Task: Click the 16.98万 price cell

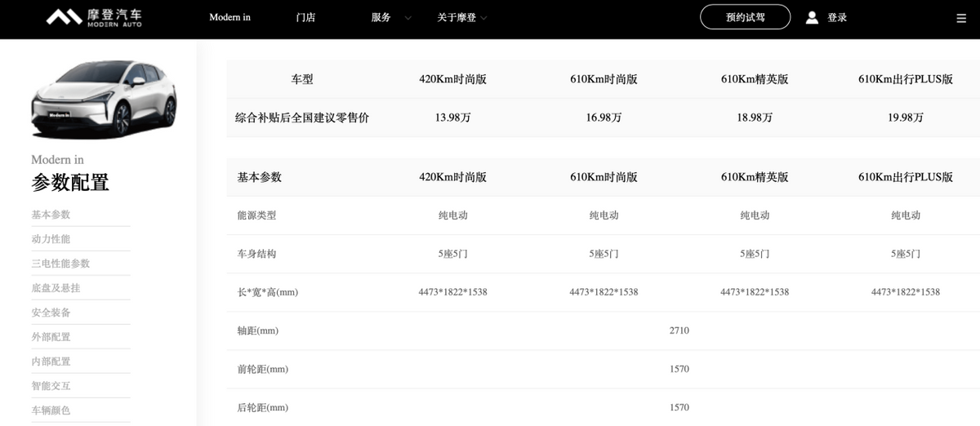Action: [x=604, y=118]
